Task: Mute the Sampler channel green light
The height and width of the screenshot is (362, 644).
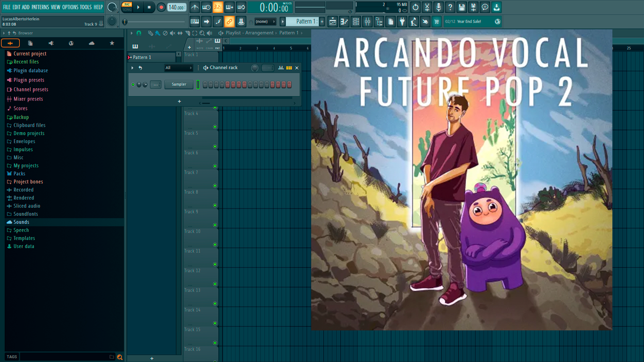Action: 133,85
